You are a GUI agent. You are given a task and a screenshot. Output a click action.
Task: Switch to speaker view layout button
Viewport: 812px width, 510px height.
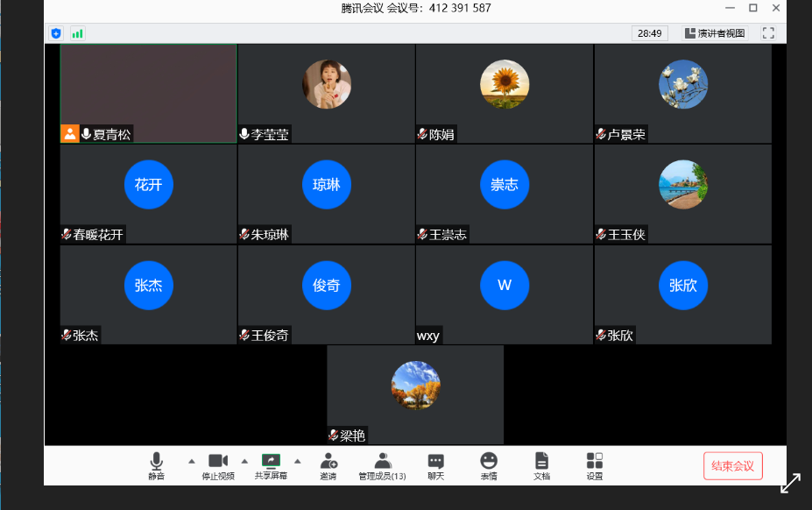(x=715, y=33)
